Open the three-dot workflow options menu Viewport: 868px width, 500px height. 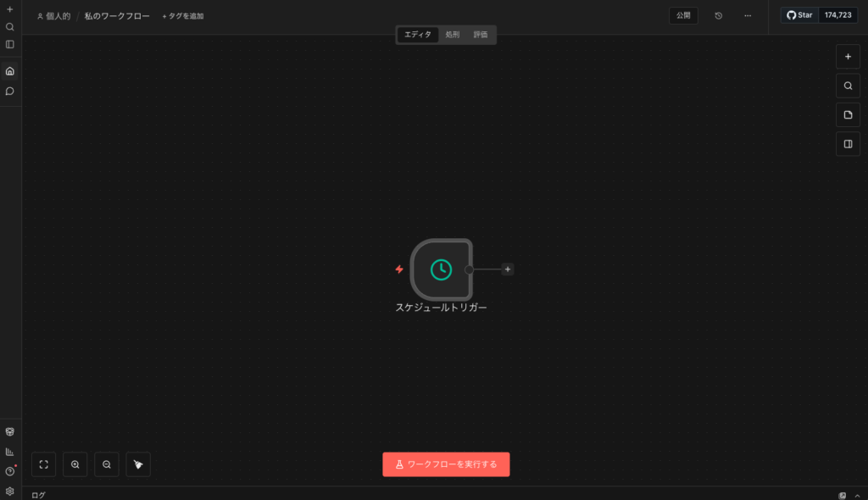[748, 15]
